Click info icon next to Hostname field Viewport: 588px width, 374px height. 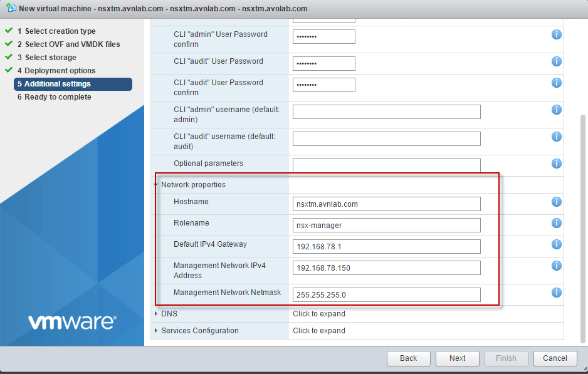[556, 202]
